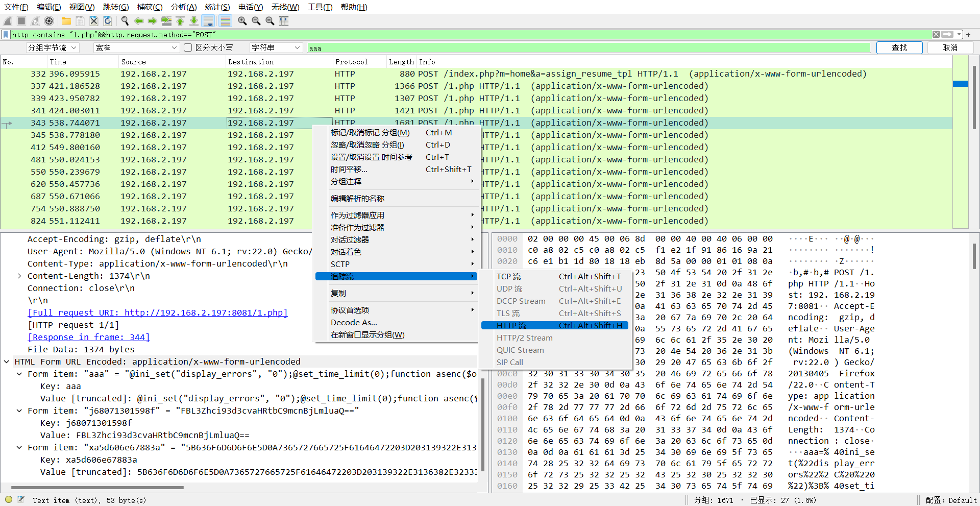
Task: Open the 复制 context submenu
Action: [x=397, y=293]
